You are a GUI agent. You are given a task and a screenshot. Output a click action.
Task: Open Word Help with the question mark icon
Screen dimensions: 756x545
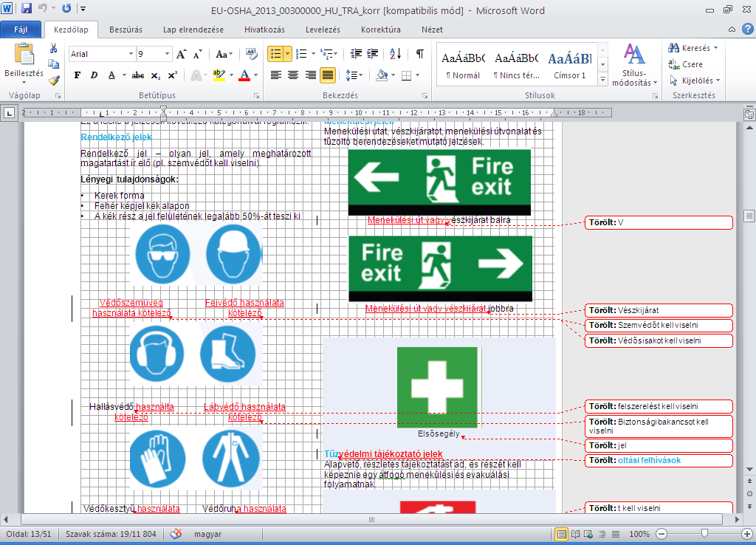point(747,29)
